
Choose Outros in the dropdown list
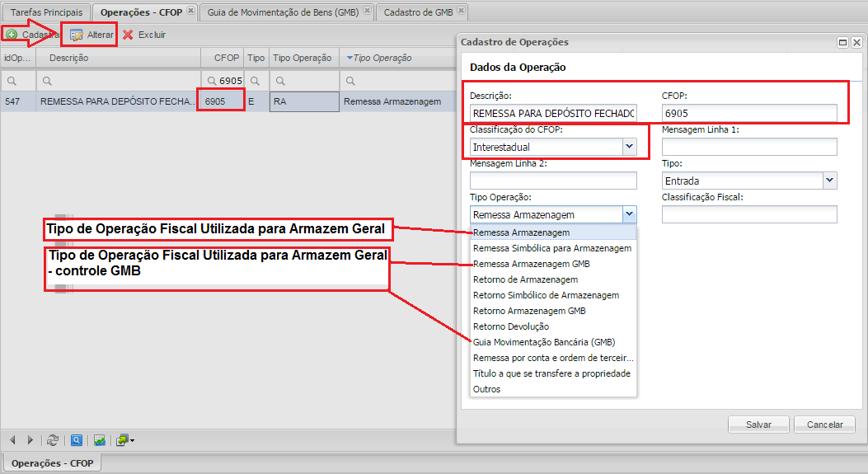pyautogui.click(x=554, y=389)
